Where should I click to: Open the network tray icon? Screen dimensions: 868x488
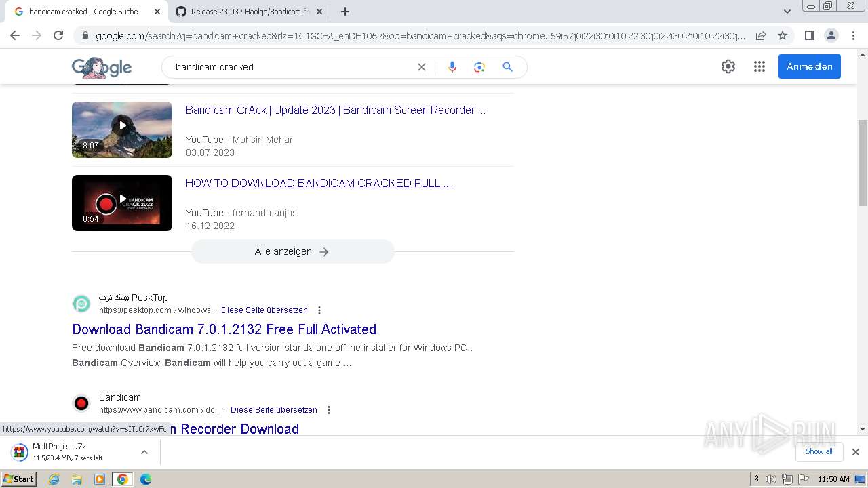click(787, 479)
